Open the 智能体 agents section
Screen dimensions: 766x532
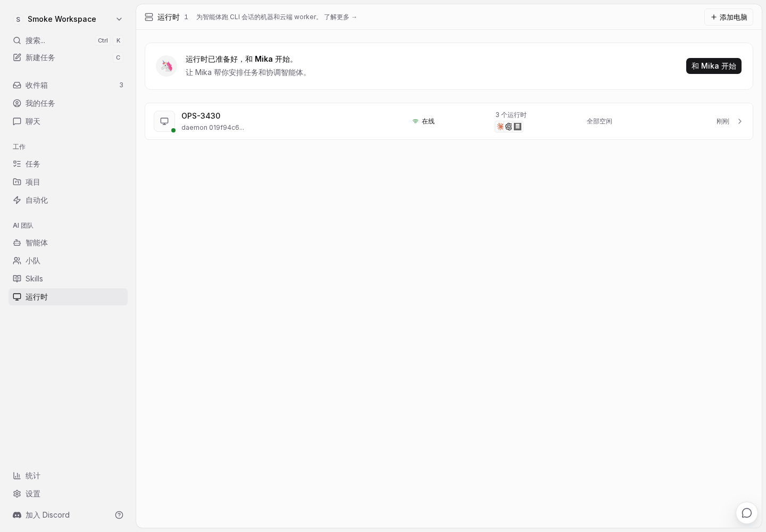click(x=68, y=243)
